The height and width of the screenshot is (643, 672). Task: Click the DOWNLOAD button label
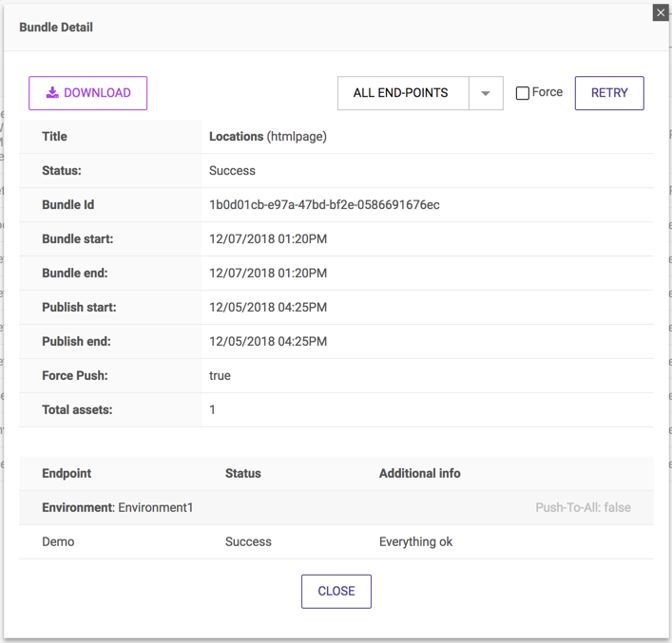(x=97, y=93)
